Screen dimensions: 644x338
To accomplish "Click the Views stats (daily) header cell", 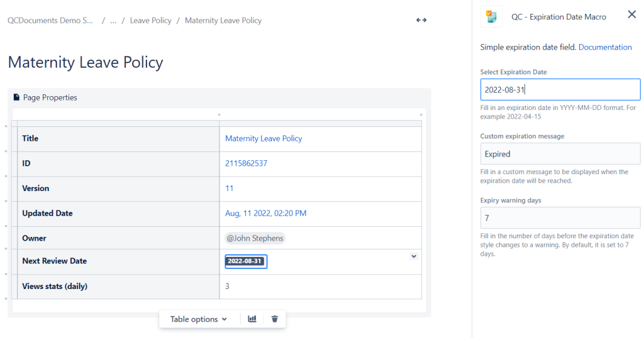I will 118,286.
